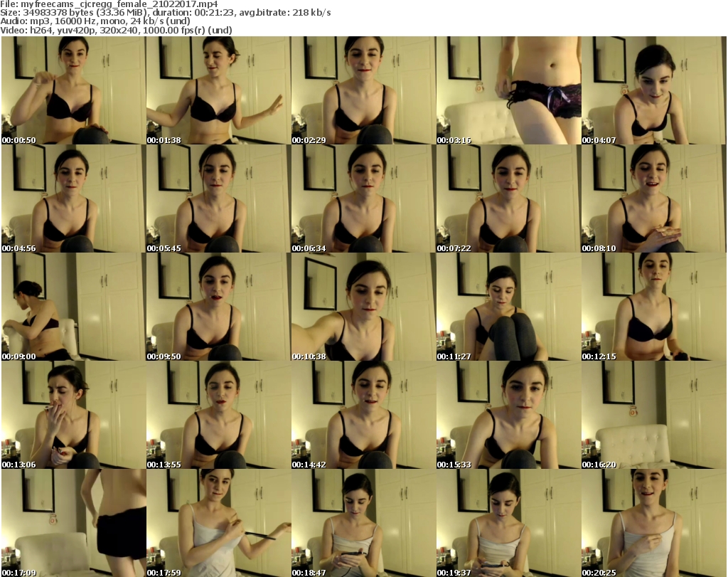Viewport: 728px width, 577px height.
Task: Open the thumbnail stamped 00:12:15
Action: click(x=653, y=307)
